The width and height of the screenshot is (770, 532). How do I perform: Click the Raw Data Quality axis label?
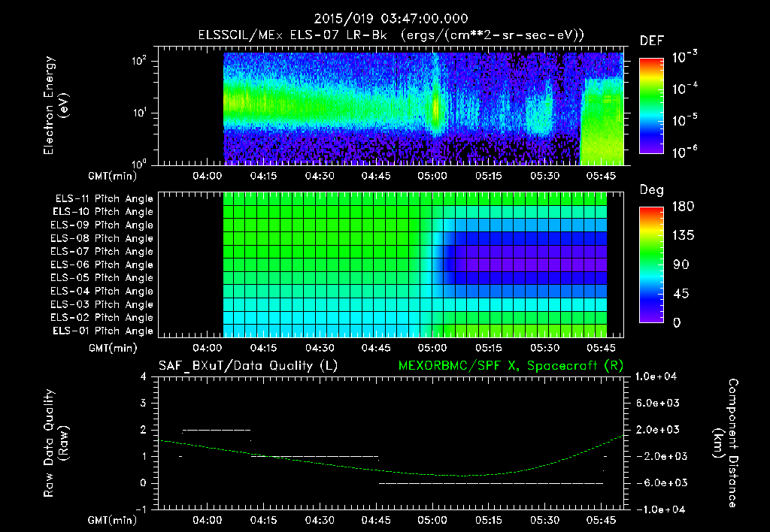pos(56,443)
